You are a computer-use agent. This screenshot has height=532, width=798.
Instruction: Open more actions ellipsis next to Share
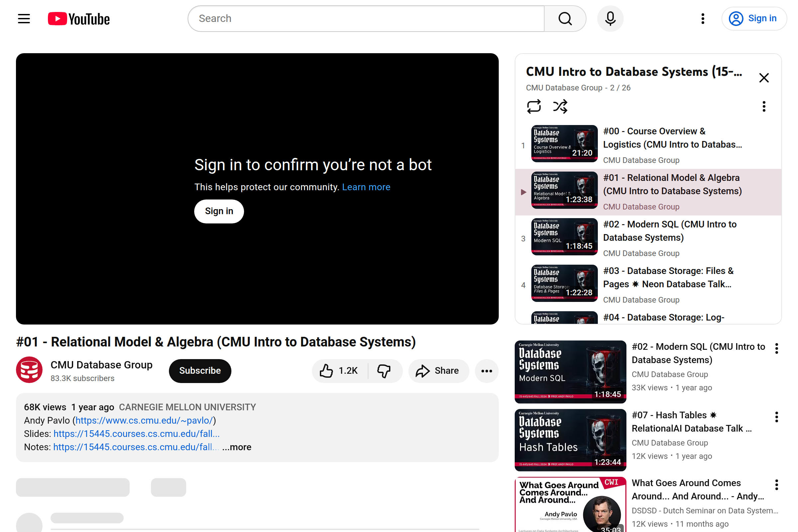pyautogui.click(x=486, y=371)
